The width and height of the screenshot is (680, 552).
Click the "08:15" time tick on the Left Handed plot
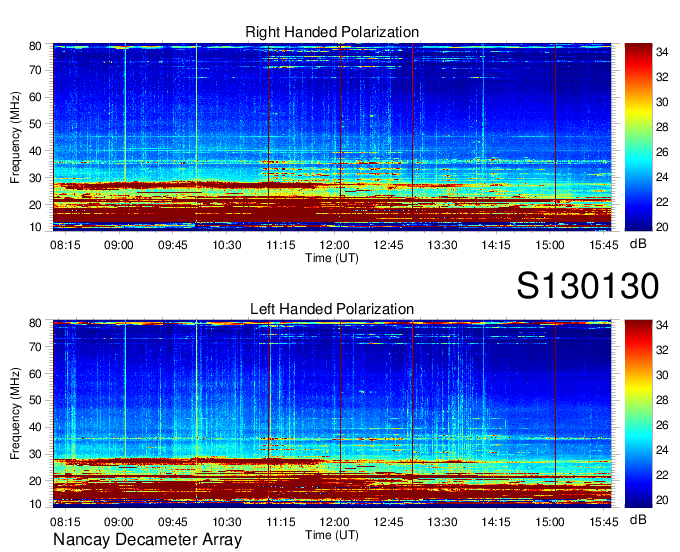(x=65, y=522)
